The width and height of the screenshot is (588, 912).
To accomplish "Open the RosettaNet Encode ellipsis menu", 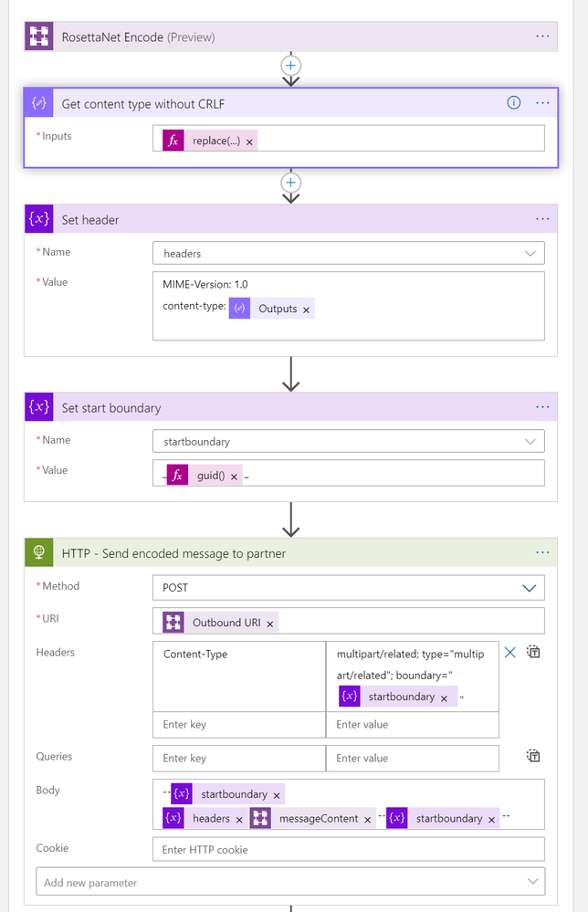I will (542, 37).
